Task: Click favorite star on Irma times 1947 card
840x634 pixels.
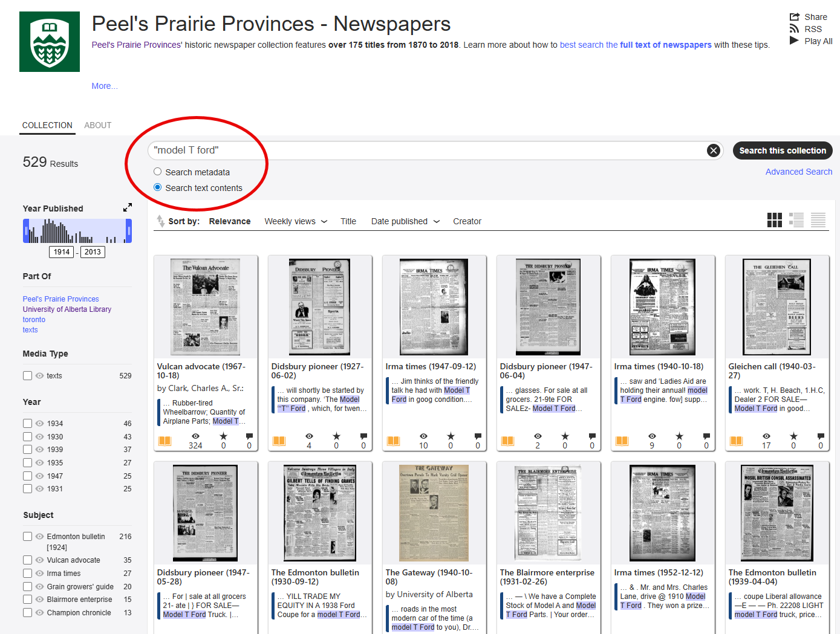Action: pos(451,436)
